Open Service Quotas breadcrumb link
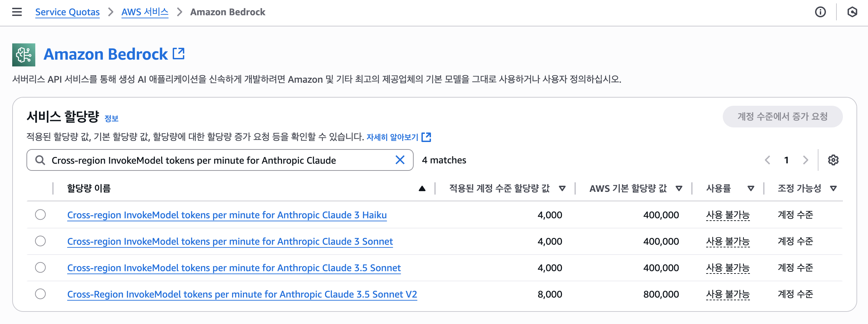This screenshot has width=868, height=324. tap(68, 12)
